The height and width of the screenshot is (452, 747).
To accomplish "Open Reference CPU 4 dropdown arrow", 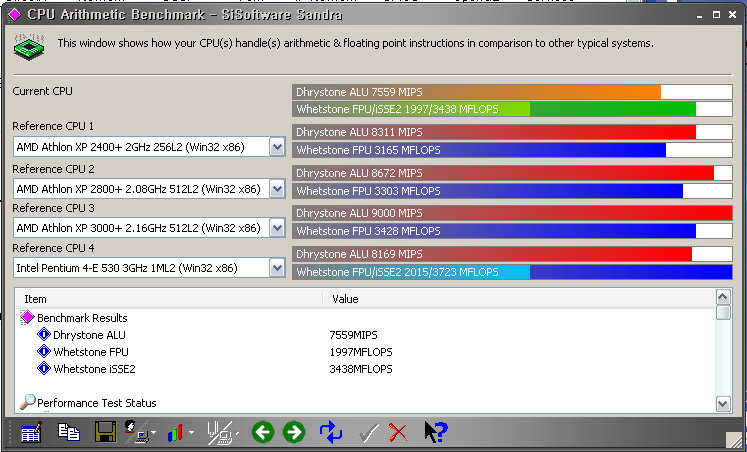I will [277, 268].
